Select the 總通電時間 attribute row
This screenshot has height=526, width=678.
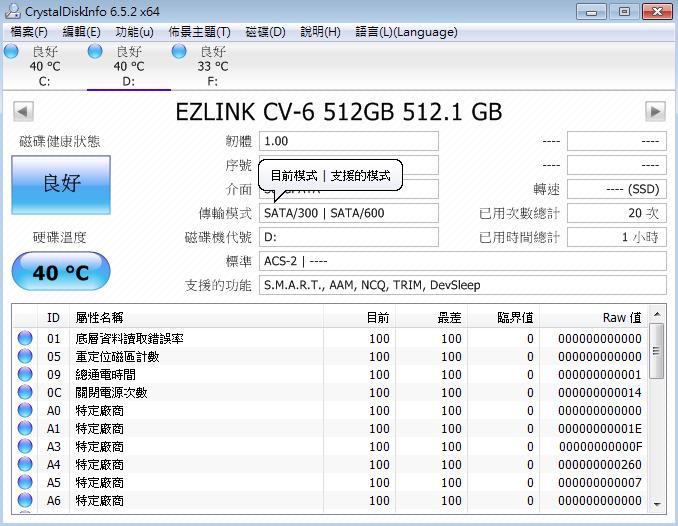click(x=330, y=374)
